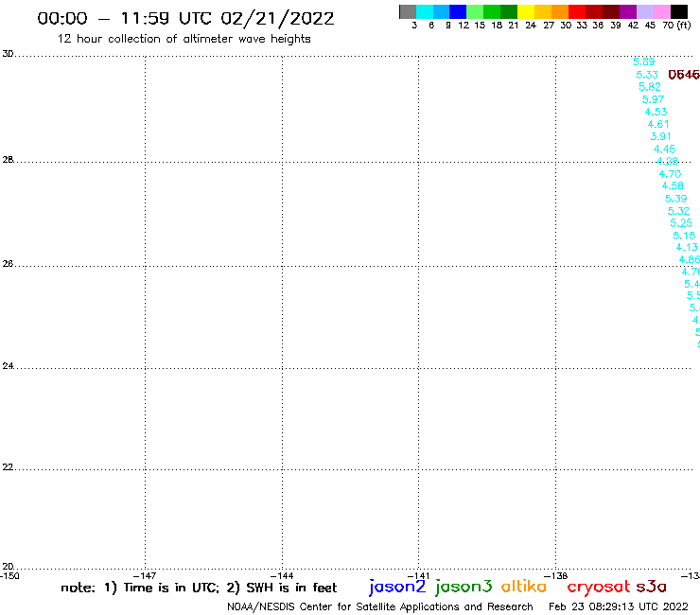The height and width of the screenshot is (615, 700).
Task: Click the green jason3 satellite label
Action: point(464,587)
